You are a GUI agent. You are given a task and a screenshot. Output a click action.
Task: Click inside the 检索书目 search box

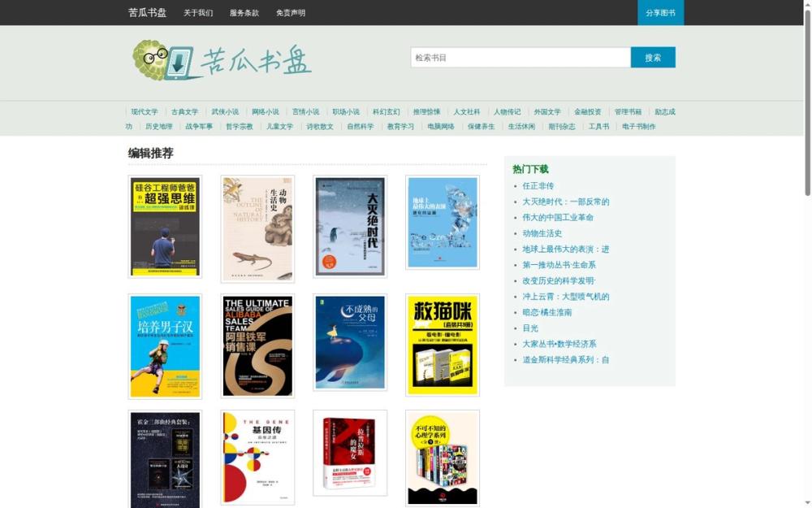pyautogui.click(x=520, y=57)
